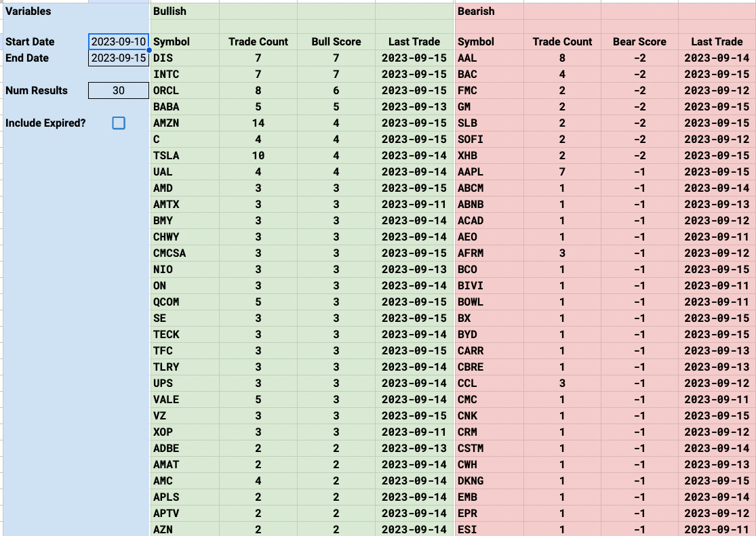Select the BOWL symbol cell
This screenshot has width=756, height=536.
[489, 302]
